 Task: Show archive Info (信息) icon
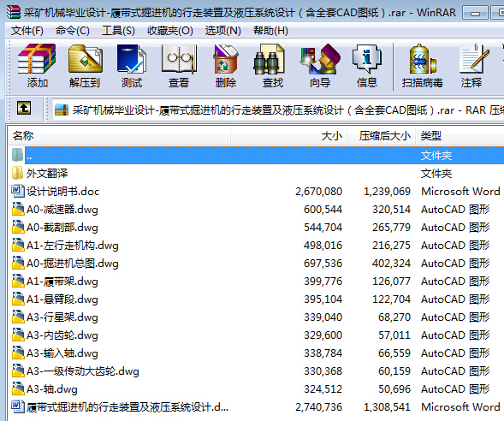coord(367,59)
